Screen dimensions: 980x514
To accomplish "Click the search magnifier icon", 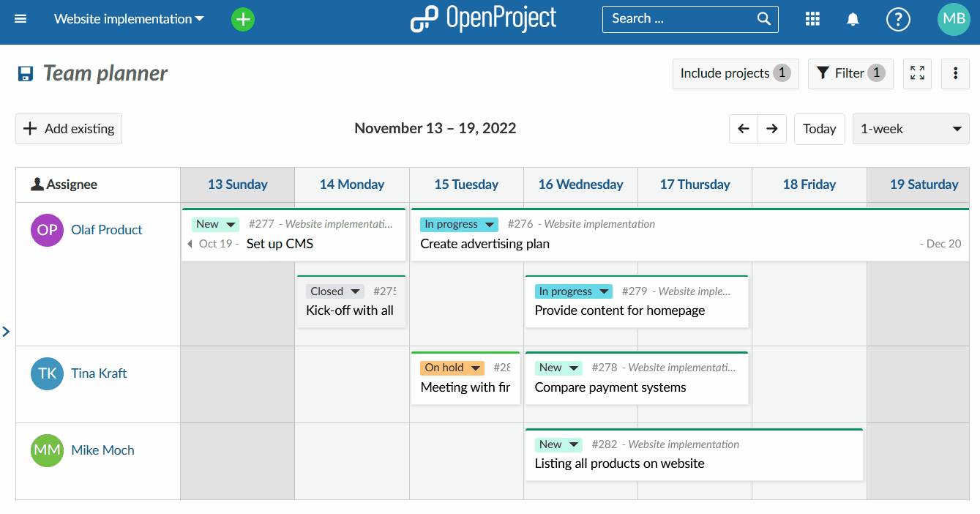I will tap(763, 18).
